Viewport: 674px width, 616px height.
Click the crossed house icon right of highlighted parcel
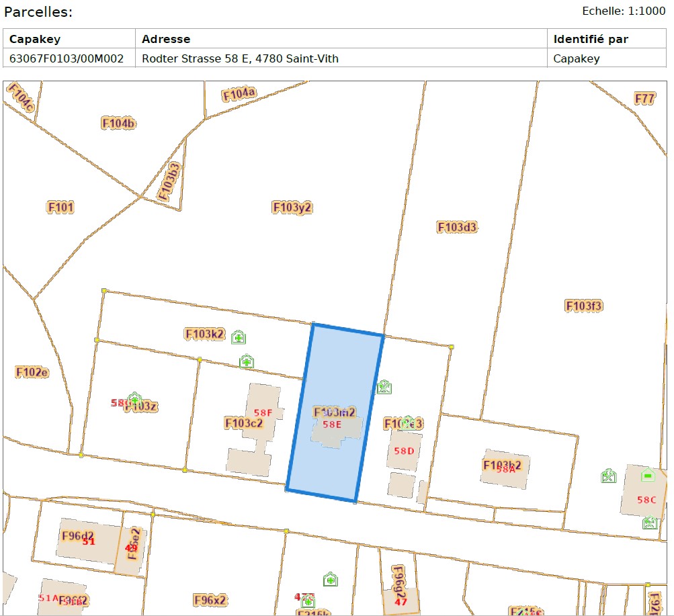(x=384, y=387)
